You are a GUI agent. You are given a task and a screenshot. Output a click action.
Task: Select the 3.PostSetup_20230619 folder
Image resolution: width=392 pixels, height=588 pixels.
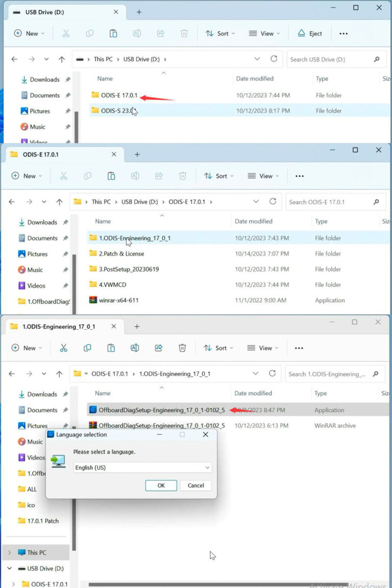tap(129, 269)
